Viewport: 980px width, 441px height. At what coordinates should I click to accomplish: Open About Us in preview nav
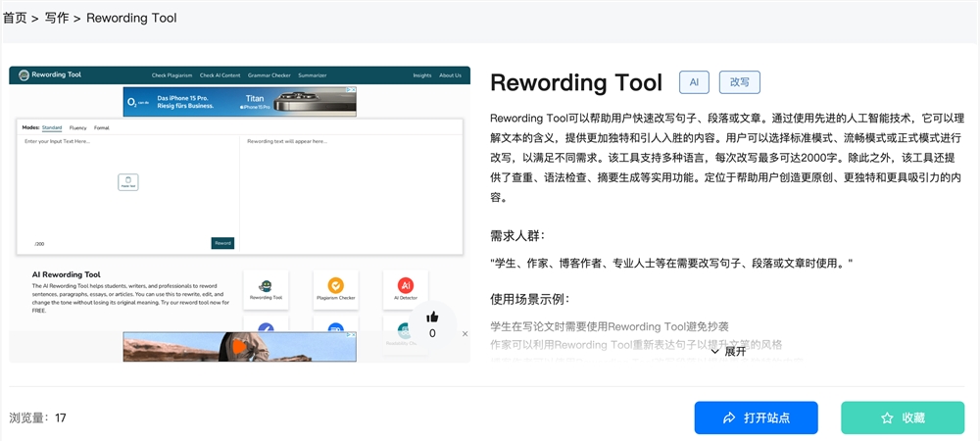point(450,75)
